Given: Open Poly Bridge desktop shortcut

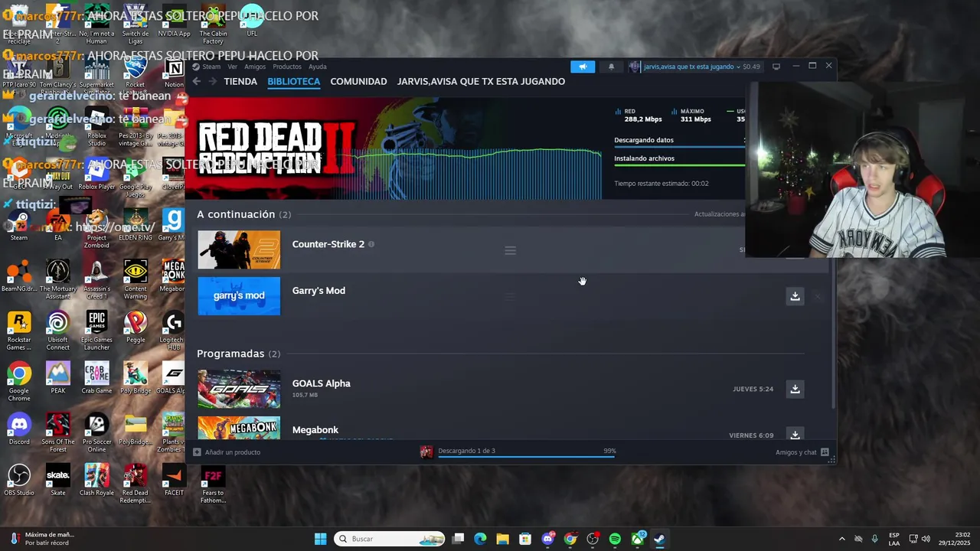Looking at the screenshot, I should pos(136,377).
